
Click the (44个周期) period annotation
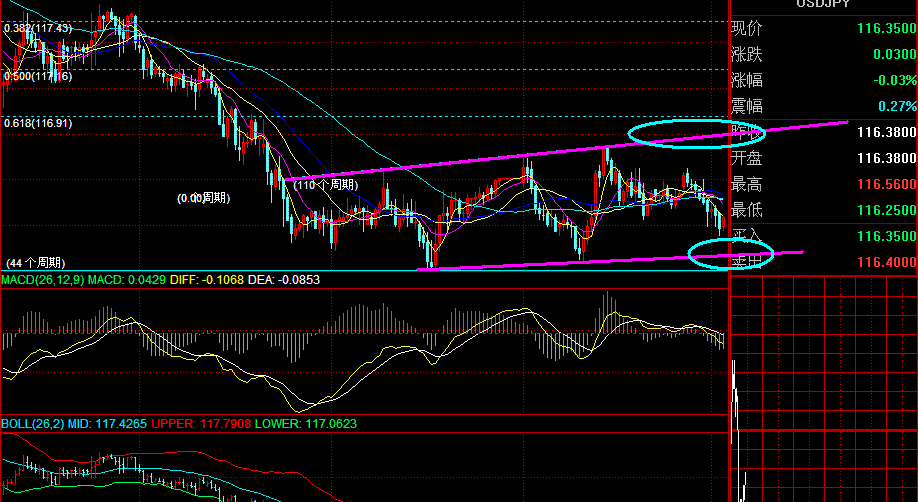click(36, 263)
